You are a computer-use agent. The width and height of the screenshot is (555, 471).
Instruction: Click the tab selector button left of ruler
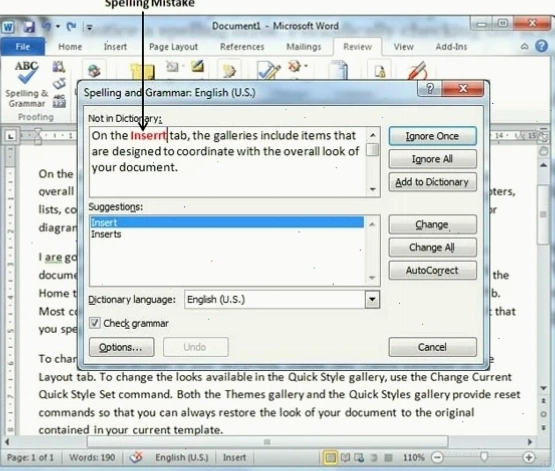[x=10, y=136]
